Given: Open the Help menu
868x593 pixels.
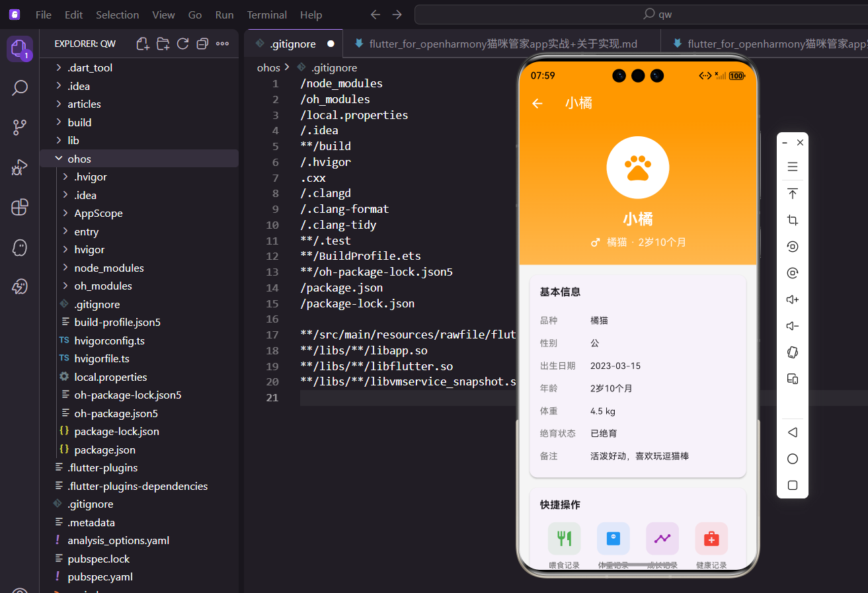Looking at the screenshot, I should 311,15.
